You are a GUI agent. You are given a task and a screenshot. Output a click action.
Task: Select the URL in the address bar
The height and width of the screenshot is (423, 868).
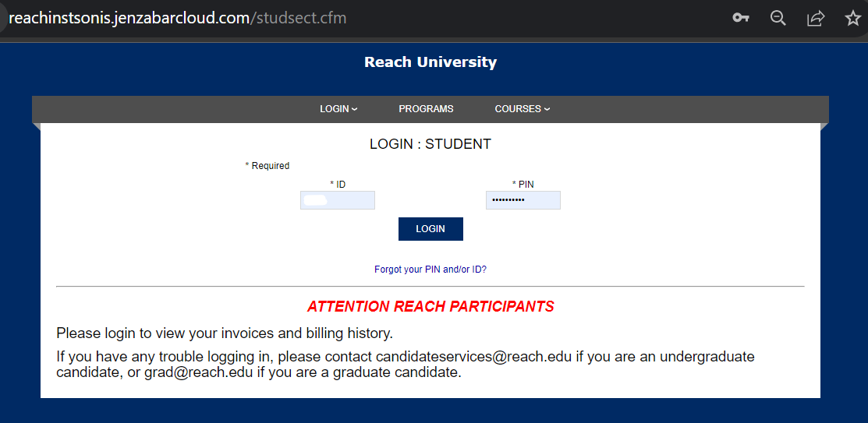click(178, 18)
